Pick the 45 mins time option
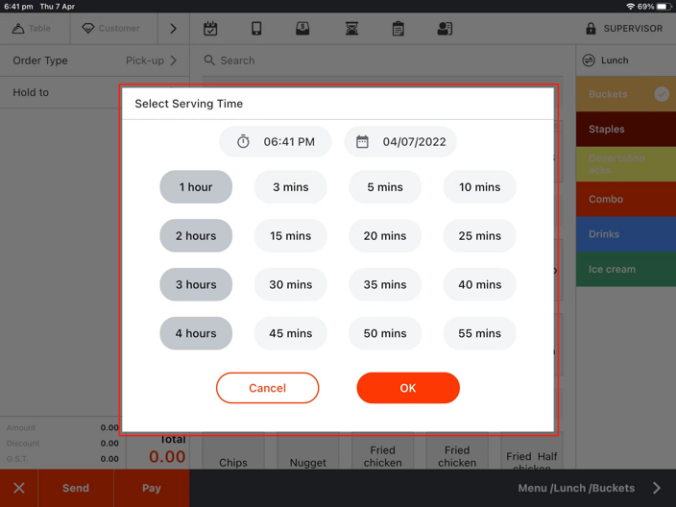 point(290,333)
